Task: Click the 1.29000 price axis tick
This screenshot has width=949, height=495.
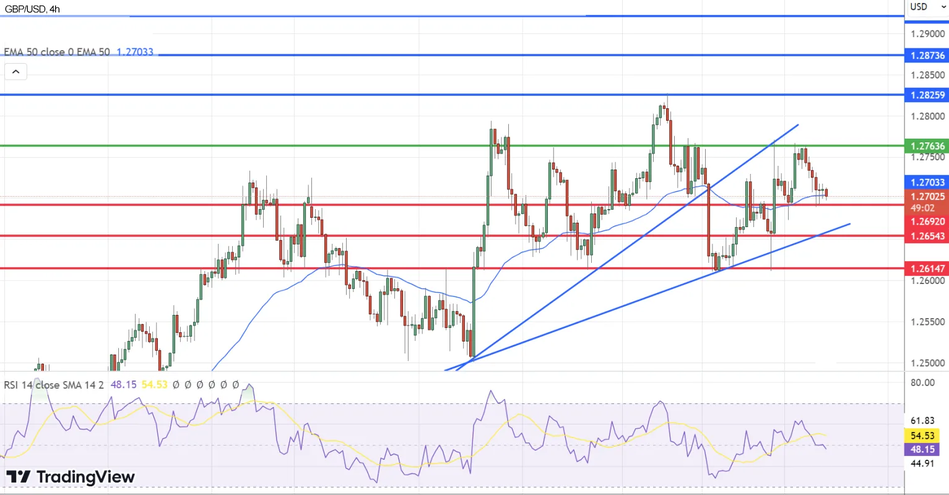Action: click(927, 34)
